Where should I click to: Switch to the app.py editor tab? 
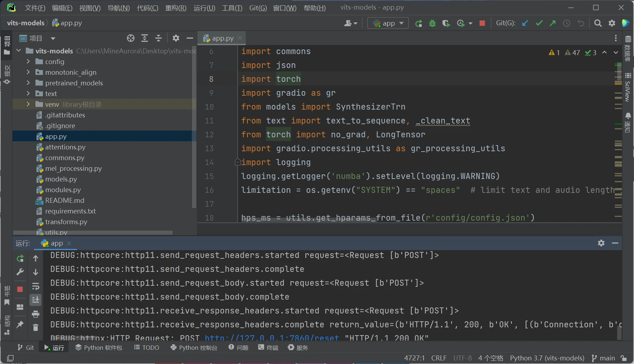[x=222, y=38]
